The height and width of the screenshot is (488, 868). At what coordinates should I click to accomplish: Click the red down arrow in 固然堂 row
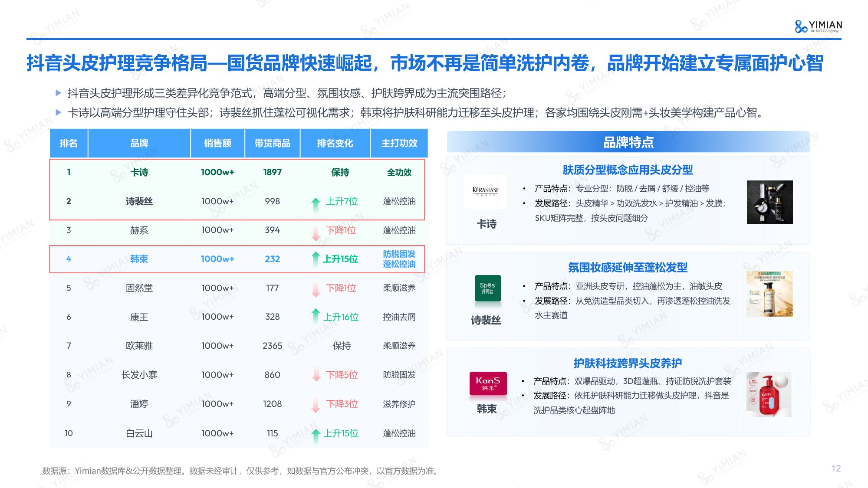coord(316,289)
